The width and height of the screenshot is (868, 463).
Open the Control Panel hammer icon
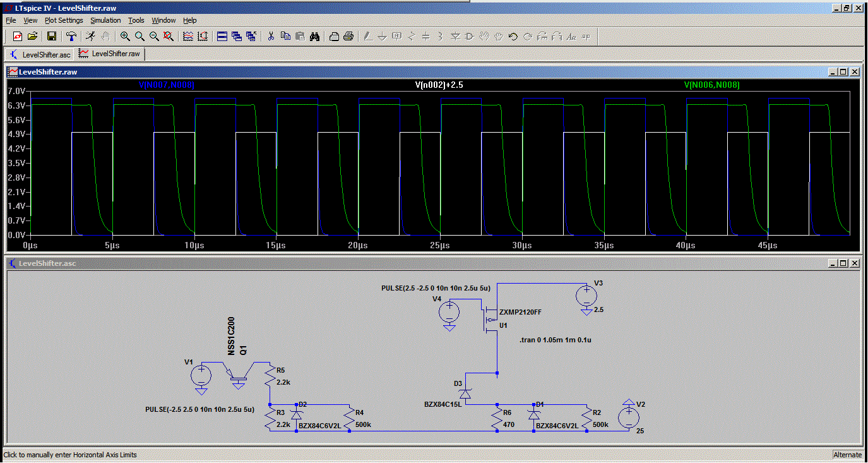71,37
